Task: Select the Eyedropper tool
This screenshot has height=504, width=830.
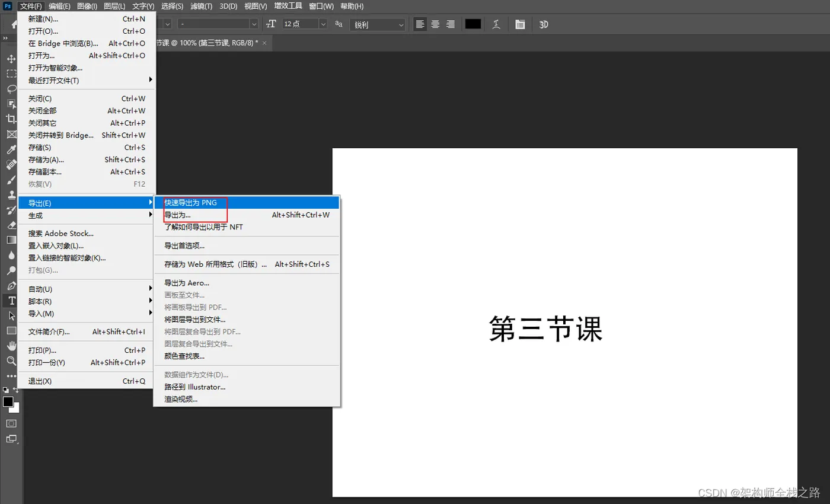Action: pyautogui.click(x=11, y=149)
